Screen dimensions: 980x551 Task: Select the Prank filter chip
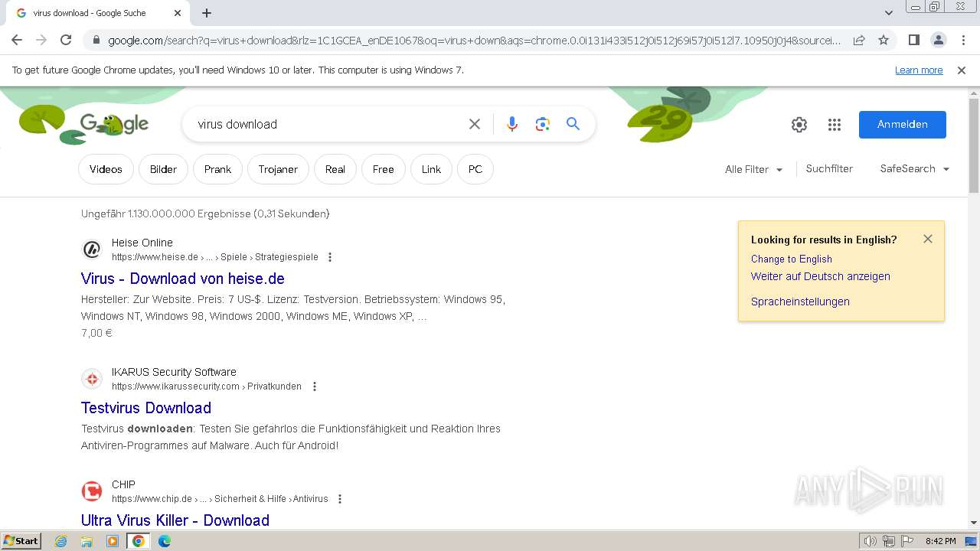tap(217, 169)
